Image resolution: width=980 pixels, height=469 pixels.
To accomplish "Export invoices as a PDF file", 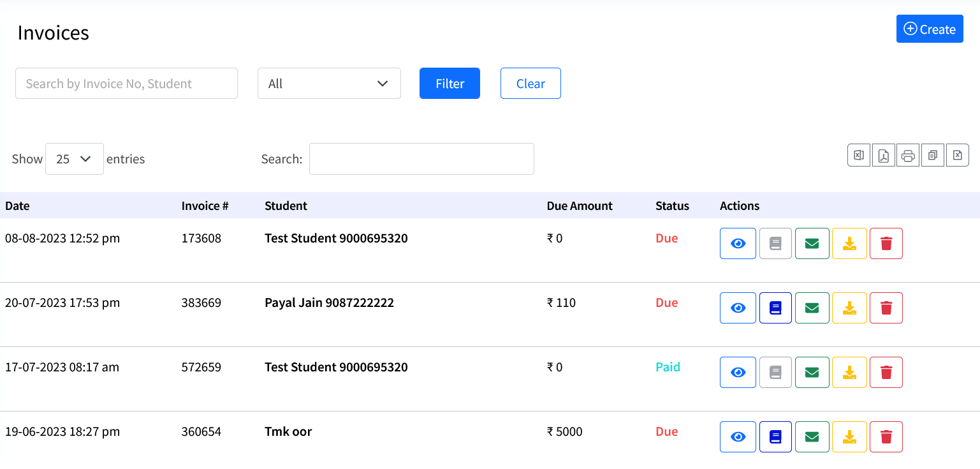I will [883, 155].
